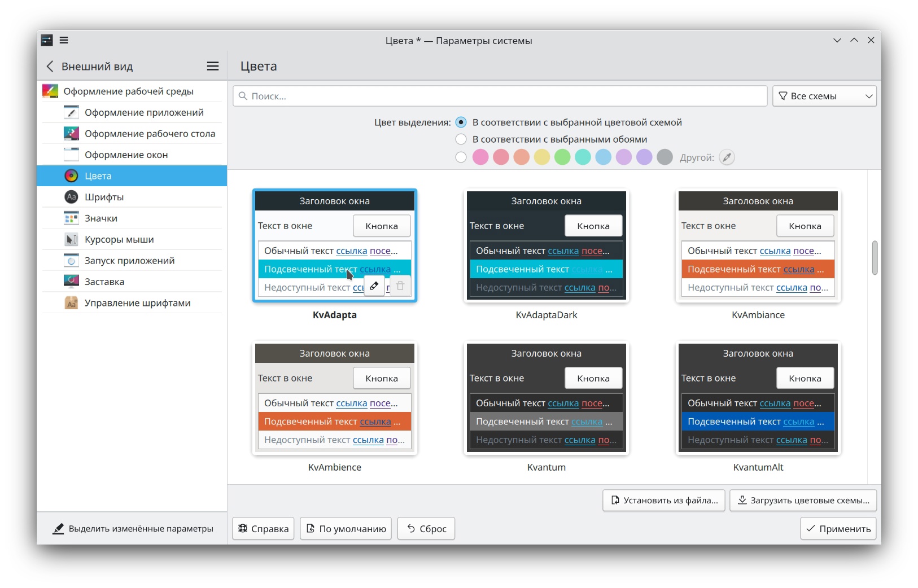Pick the teal accent color swatch

point(583,157)
